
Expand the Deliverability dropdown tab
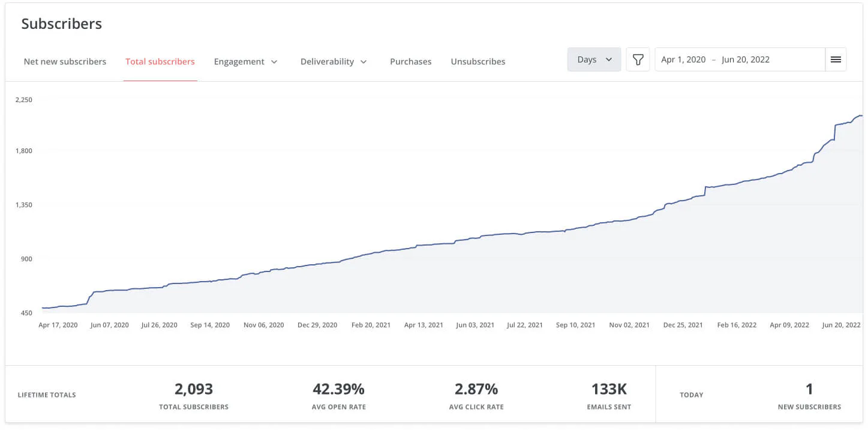tap(334, 61)
